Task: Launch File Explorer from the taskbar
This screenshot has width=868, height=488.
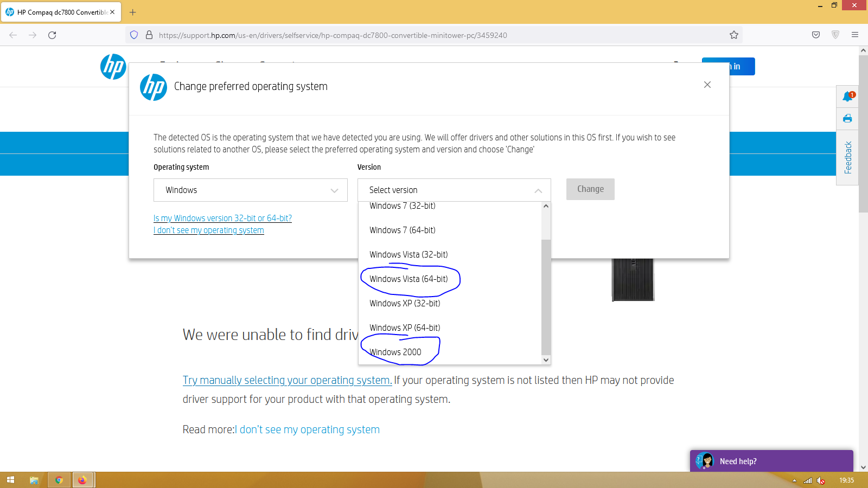Action: [34, 480]
